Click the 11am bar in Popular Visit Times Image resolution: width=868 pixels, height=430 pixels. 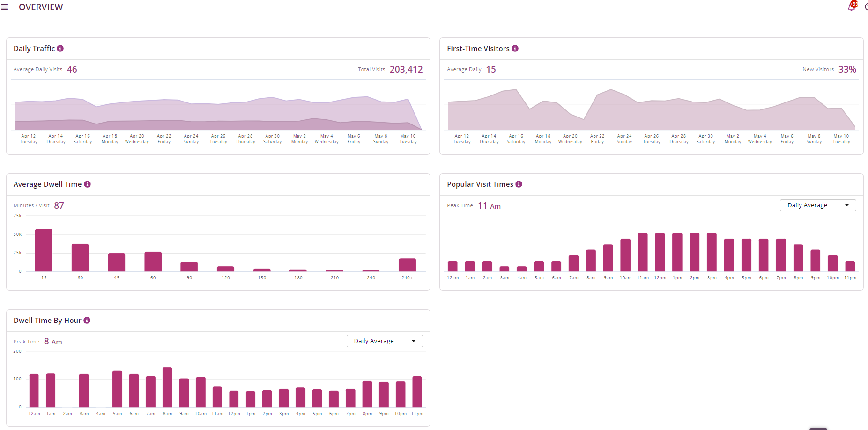click(x=643, y=252)
